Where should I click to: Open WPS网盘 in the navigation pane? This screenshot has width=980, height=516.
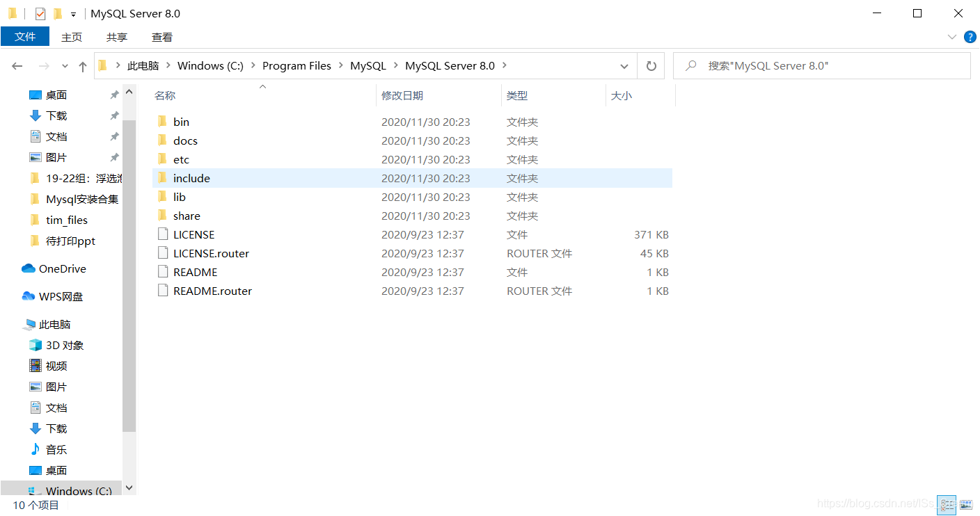pyautogui.click(x=53, y=296)
